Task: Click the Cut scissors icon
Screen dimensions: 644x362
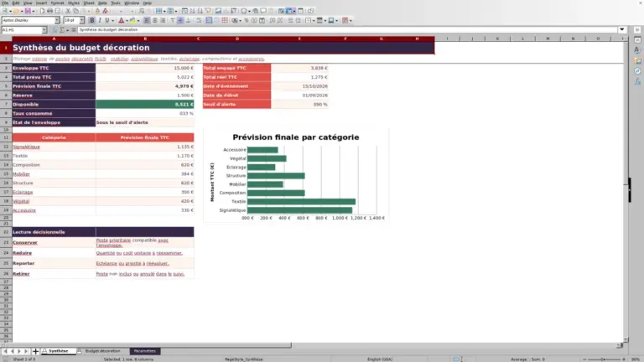Action: click(68, 11)
